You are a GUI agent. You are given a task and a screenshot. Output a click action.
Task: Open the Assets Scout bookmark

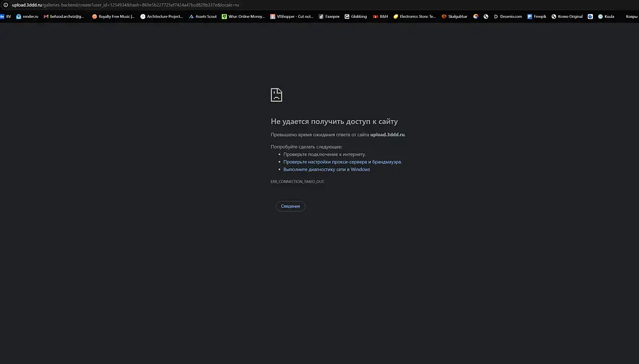click(203, 17)
